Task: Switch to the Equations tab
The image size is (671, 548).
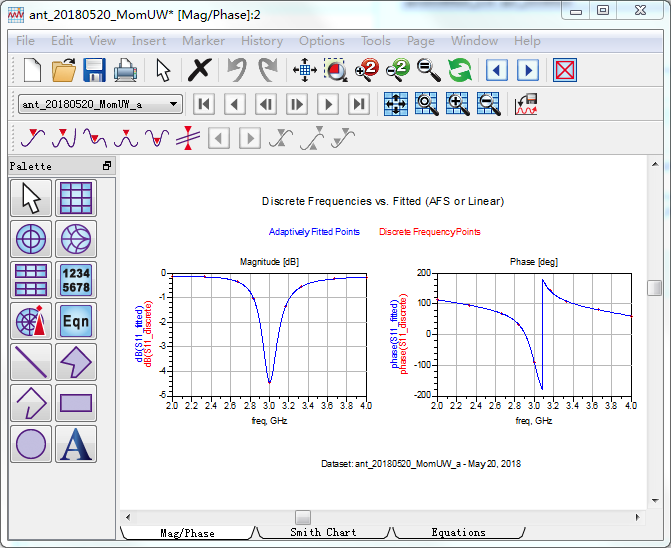Action: point(458,532)
